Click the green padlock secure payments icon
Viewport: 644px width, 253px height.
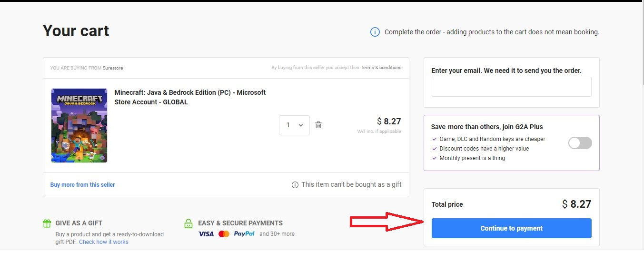[188, 223]
